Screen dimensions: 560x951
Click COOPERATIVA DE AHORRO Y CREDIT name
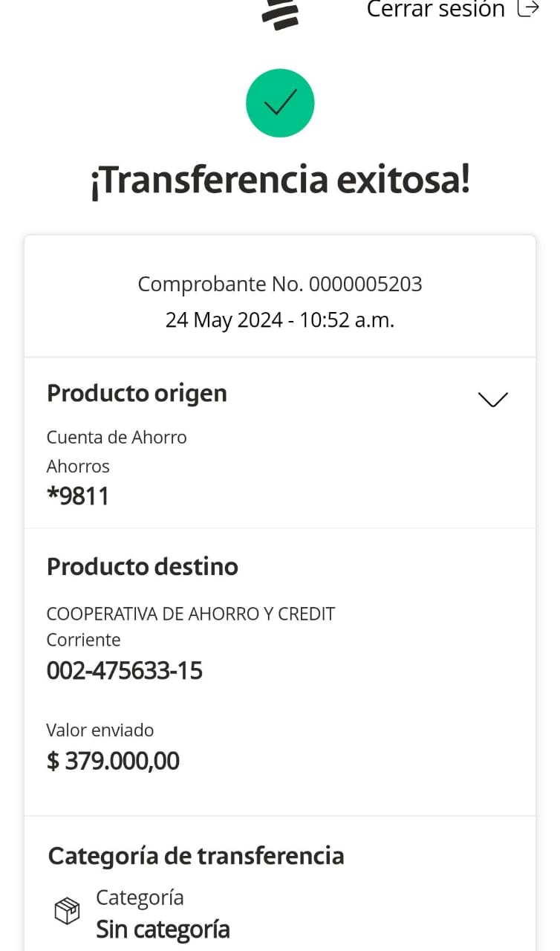(191, 614)
